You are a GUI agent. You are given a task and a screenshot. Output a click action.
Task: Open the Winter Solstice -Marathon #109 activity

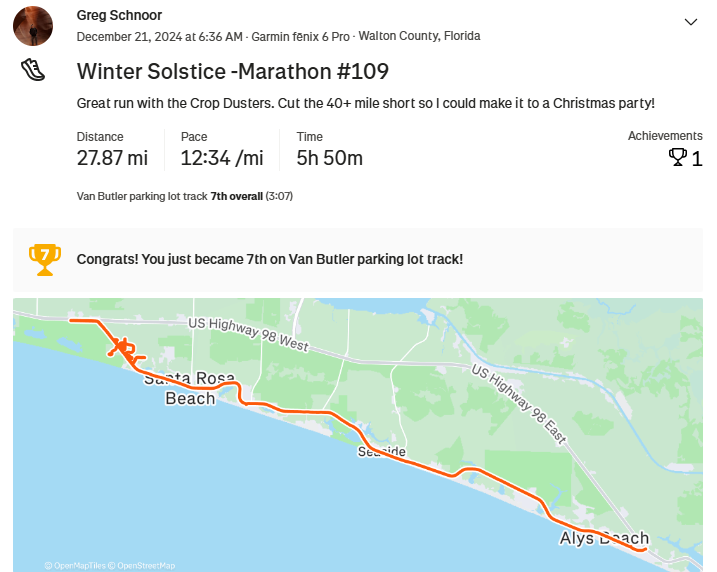pos(232,72)
